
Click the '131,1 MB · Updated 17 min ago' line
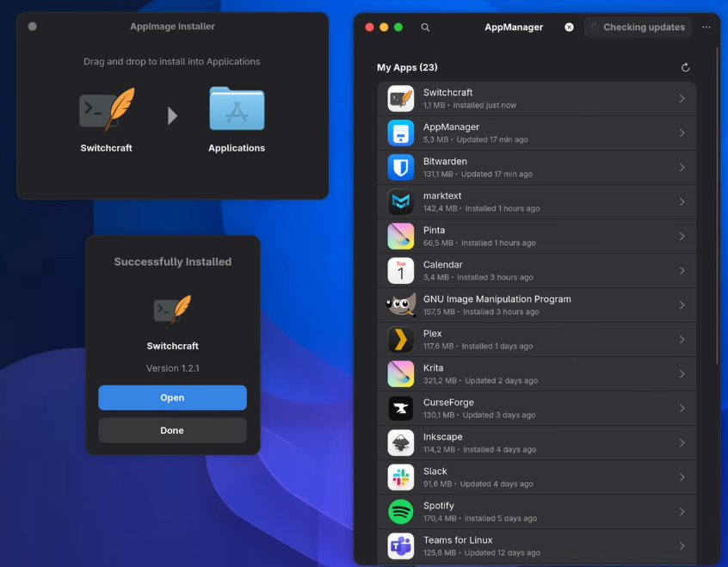[478, 174]
